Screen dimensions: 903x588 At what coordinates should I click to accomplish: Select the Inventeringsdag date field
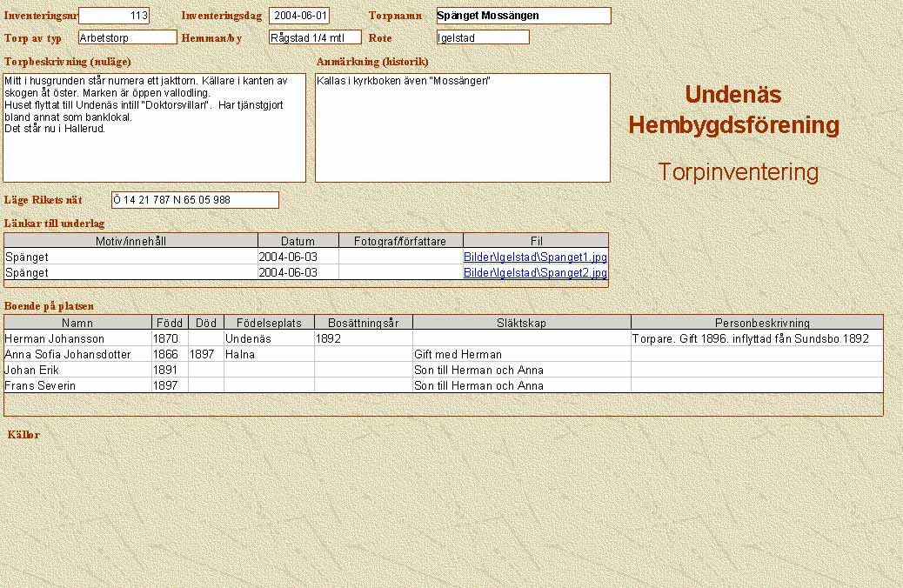click(299, 16)
